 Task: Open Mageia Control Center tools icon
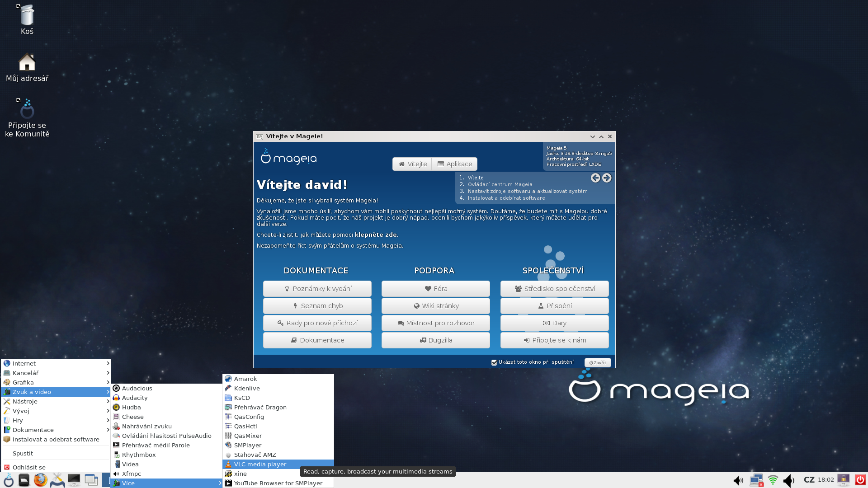[x=57, y=480]
